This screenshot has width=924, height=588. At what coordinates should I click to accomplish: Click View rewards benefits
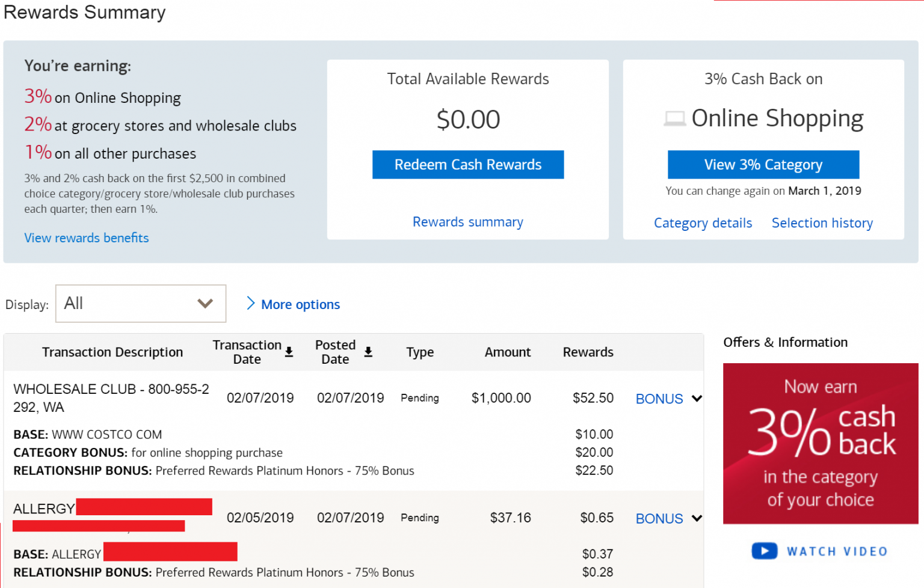point(86,237)
